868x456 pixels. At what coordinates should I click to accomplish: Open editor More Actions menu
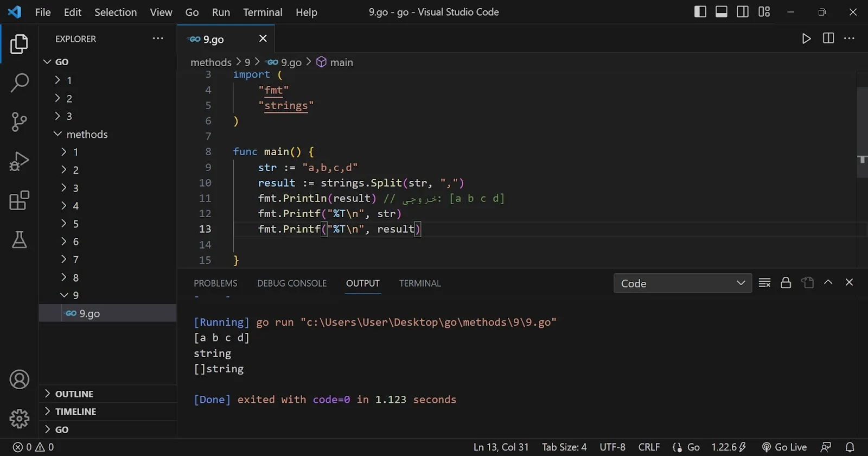tap(850, 39)
